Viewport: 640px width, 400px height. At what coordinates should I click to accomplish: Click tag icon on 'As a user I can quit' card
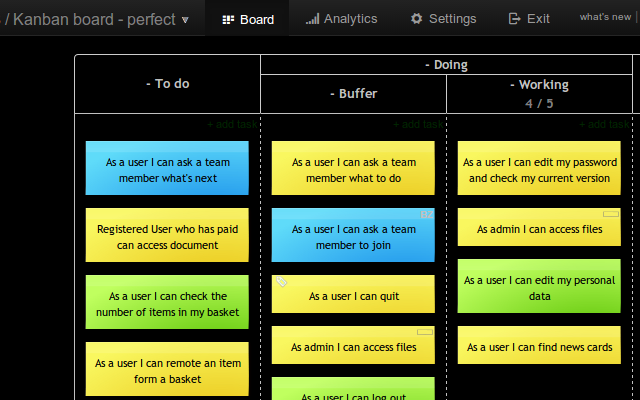pos(281,282)
